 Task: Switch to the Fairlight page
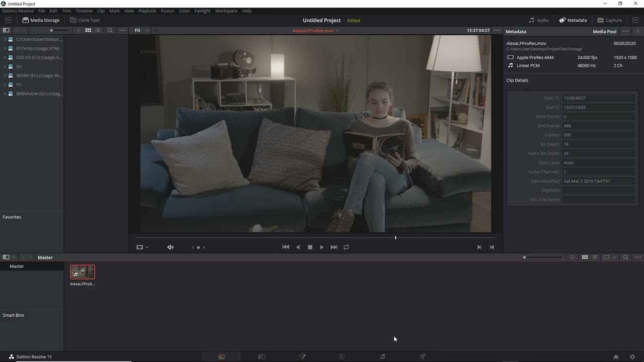(x=382, y=356)
